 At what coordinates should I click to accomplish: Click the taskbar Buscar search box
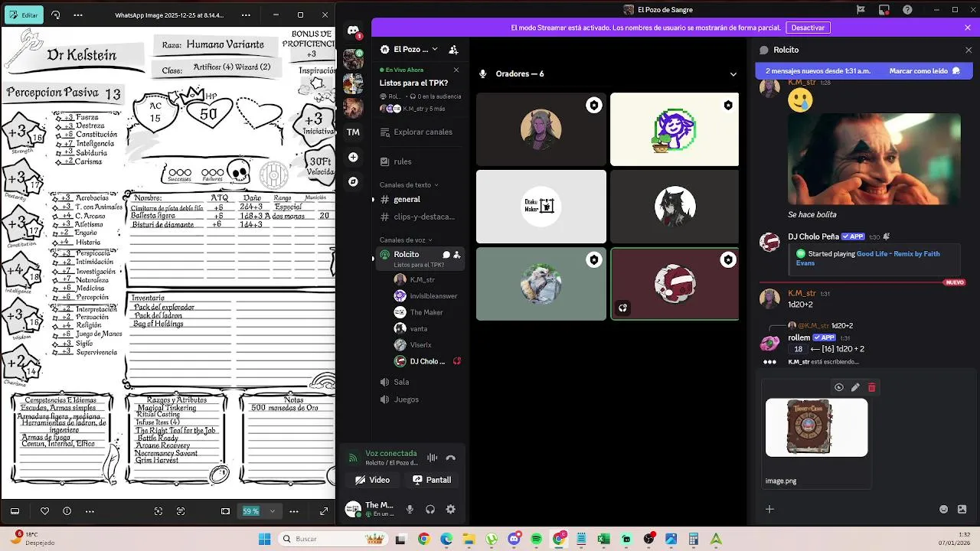[x=333, y=539]
